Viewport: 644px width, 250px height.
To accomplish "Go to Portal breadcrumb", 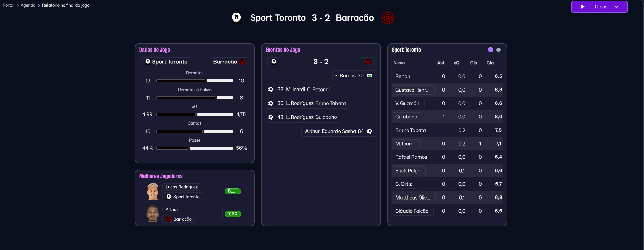I will (8, 5).
